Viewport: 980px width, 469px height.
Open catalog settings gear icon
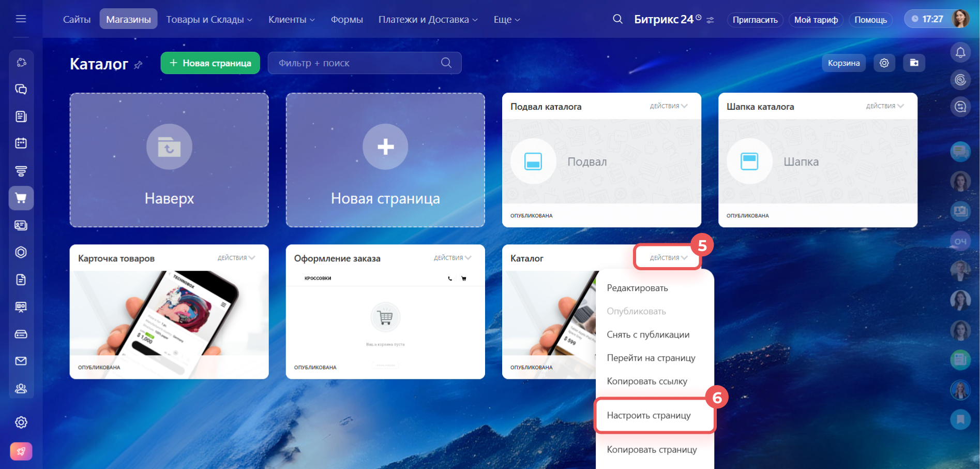click(x=884, y=63)
